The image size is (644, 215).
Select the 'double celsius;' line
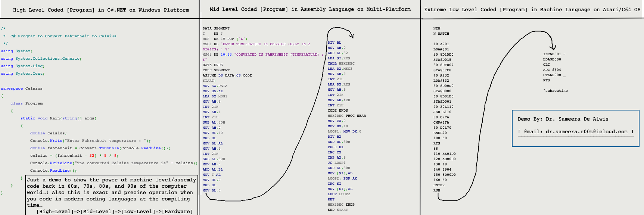[x=49, y=133]
